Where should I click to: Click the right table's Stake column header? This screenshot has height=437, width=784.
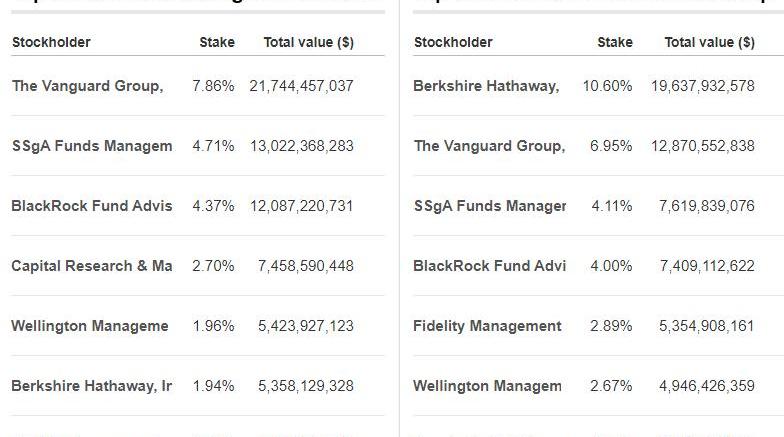[615, 42]
